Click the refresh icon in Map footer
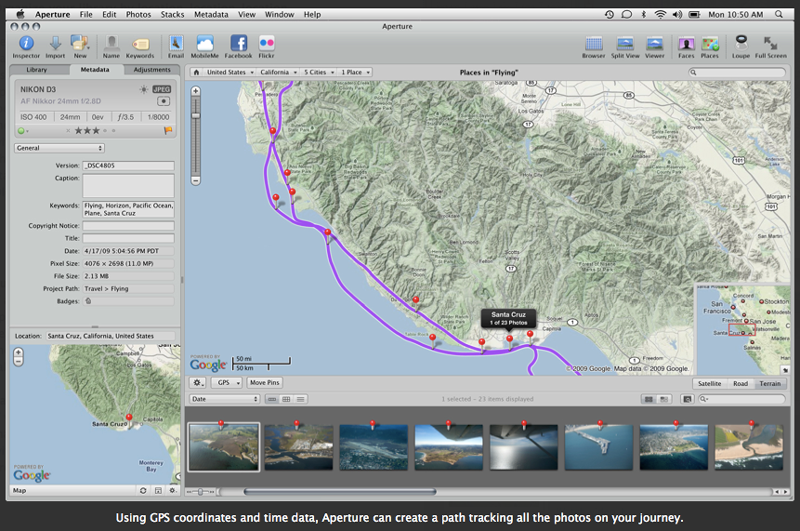The height and width of the screenshot is (531, 800). [143, 490]
